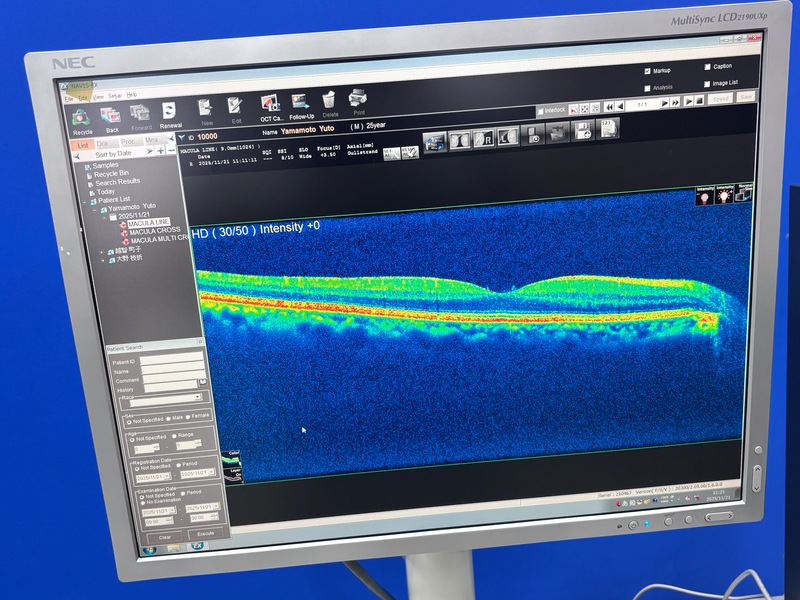Click the Clear button in Patient Search
The image size is (800, 600).
click(165, 537)
